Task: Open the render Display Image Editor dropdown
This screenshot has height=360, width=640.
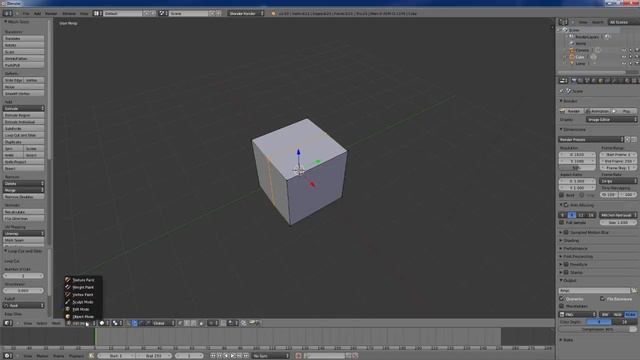Action: [x=611, y=120]
